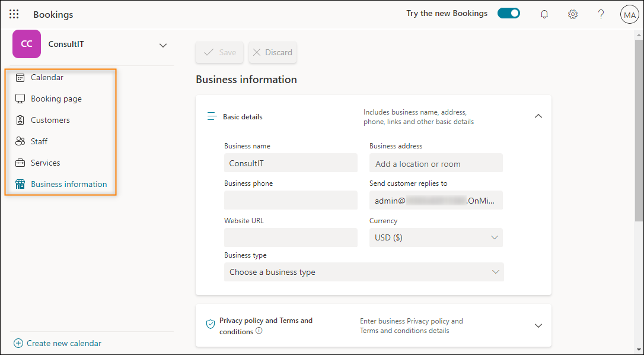Click the Basic details list icon
The image size is (644, 355).
pos(212,116)
